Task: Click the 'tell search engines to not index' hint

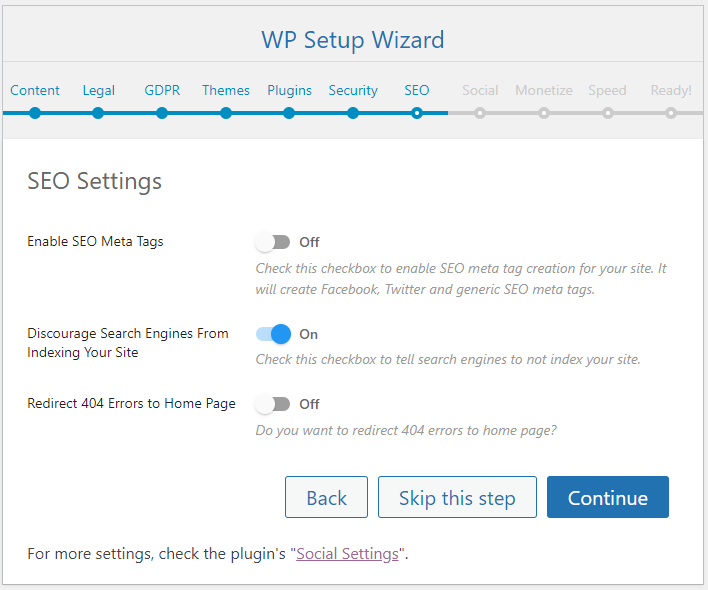Action: tap(448, 359)
